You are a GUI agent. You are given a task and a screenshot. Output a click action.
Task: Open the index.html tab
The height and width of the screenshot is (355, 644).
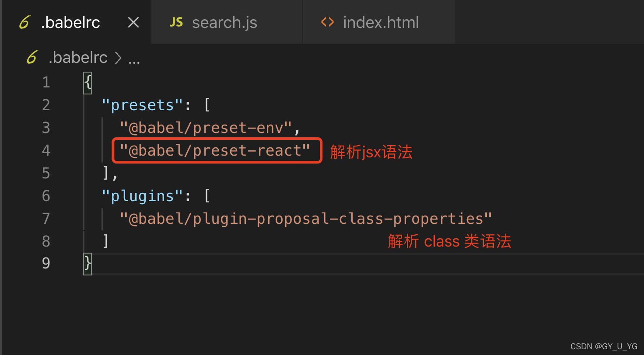[379, 22]
